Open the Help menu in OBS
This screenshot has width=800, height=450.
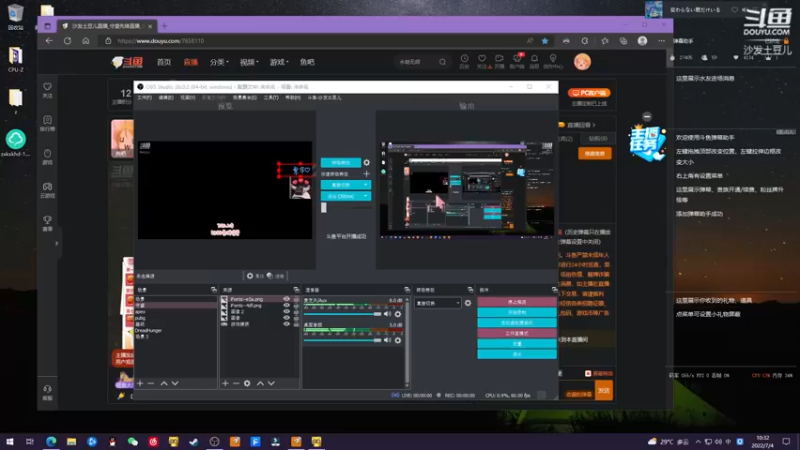pos(293,97)
